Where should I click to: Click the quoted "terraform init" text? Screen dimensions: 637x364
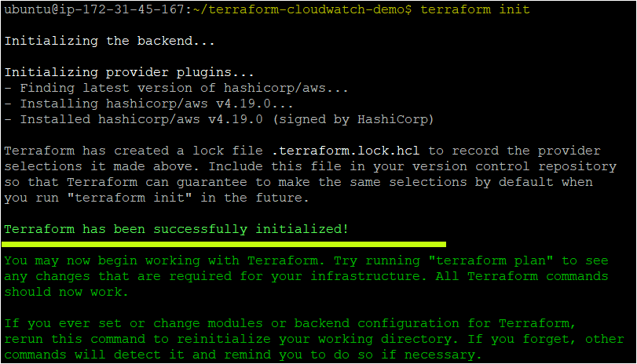point(129,198)
